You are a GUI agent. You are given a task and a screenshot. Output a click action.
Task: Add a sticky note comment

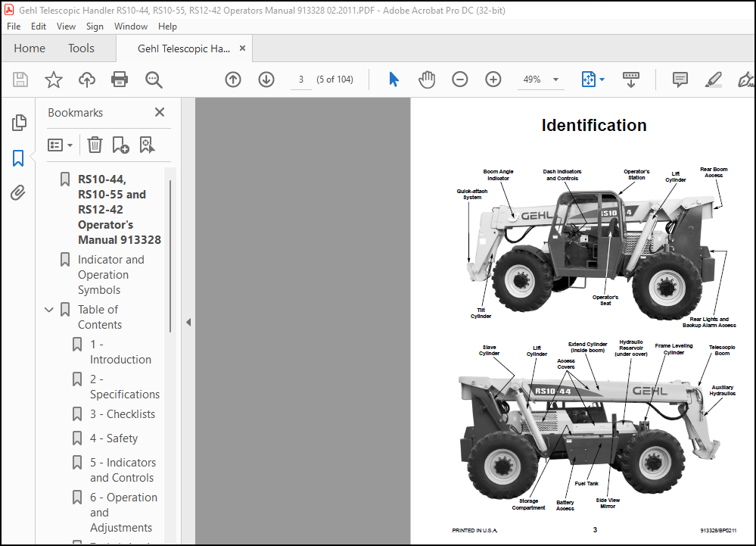pos(680,79)
